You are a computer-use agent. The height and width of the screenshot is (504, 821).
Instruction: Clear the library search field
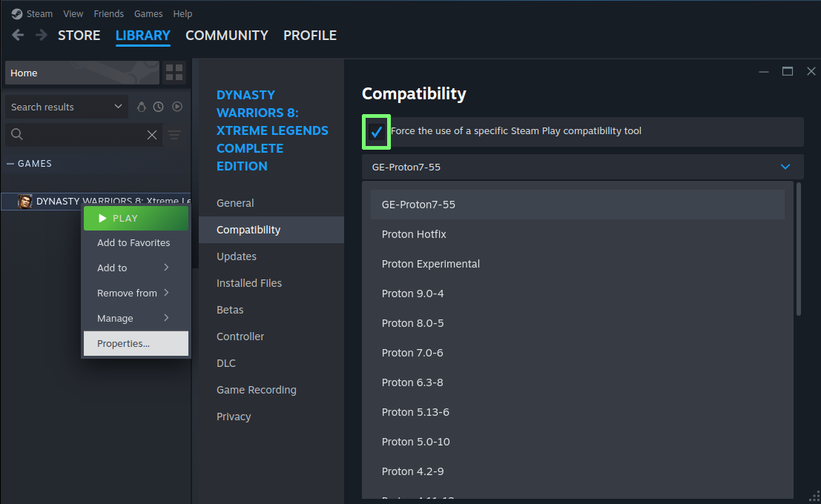[152, 135]
